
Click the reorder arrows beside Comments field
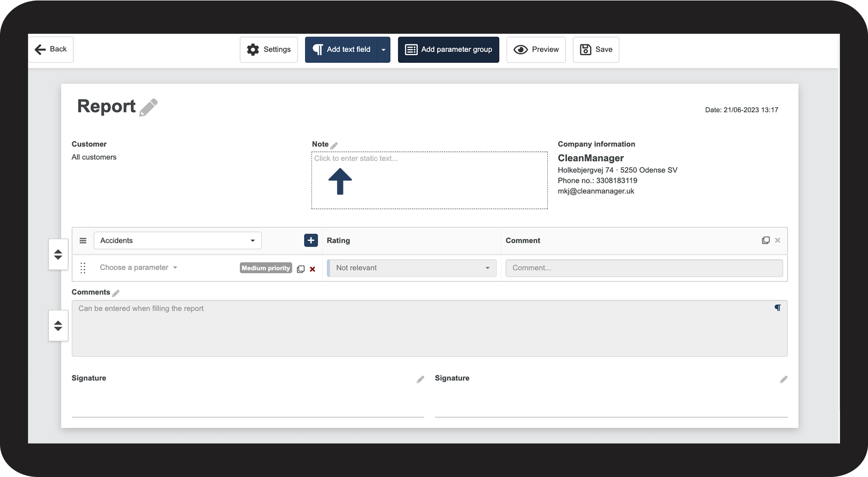[x=58, y=326]
